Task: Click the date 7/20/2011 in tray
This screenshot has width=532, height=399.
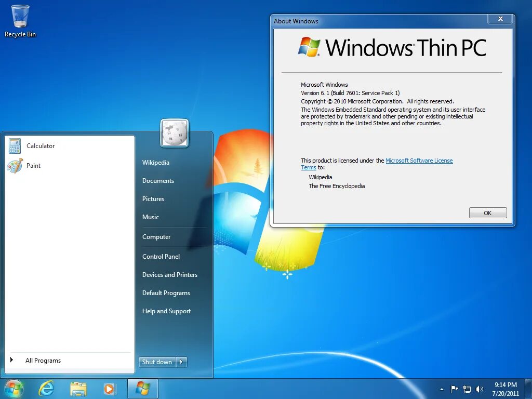Action: tap(506, 394)
